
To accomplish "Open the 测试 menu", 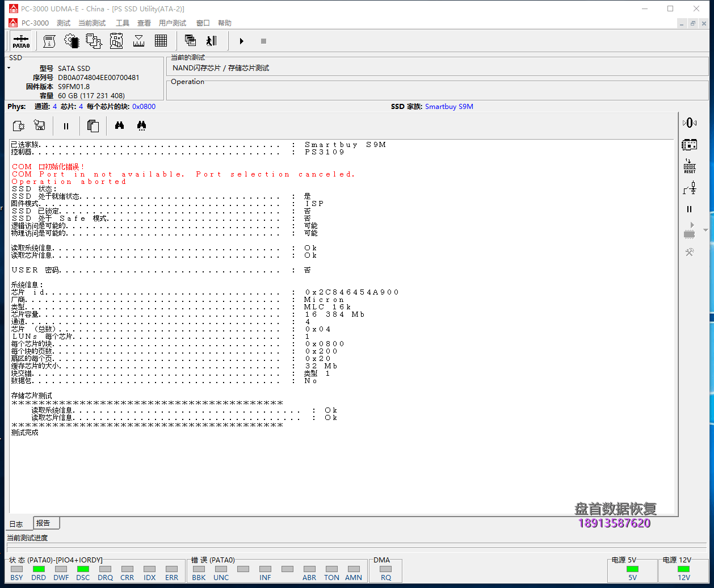I will pos(64,23).
